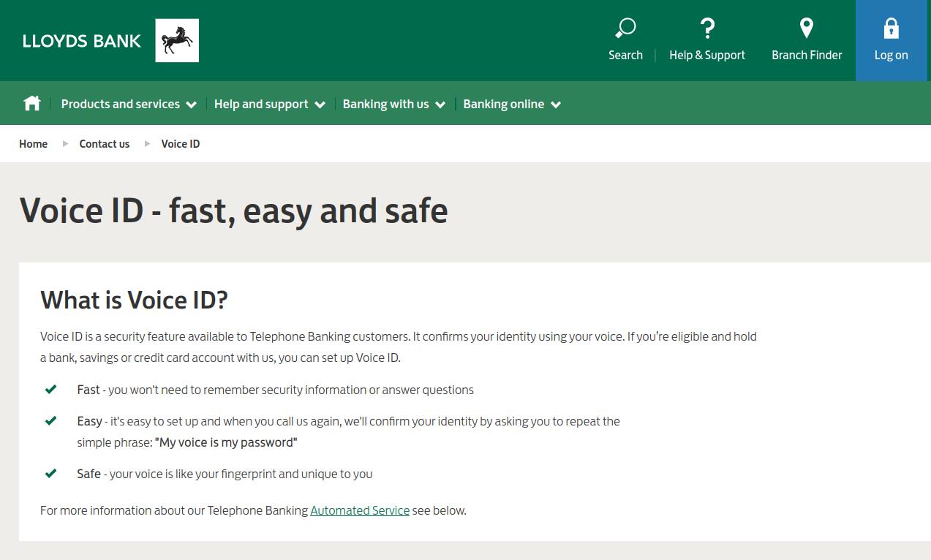
Task: Click the Branch Finder text label
Action: pos(807,55)
